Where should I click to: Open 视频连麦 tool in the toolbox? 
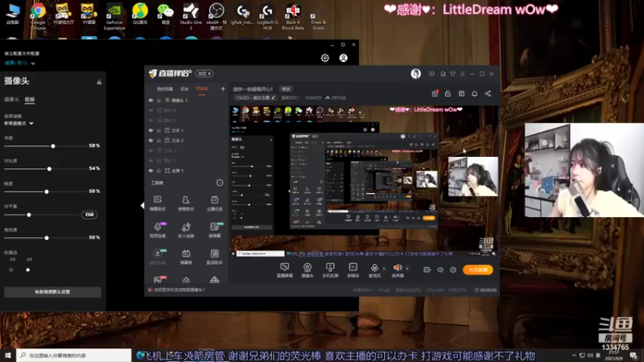157,230
